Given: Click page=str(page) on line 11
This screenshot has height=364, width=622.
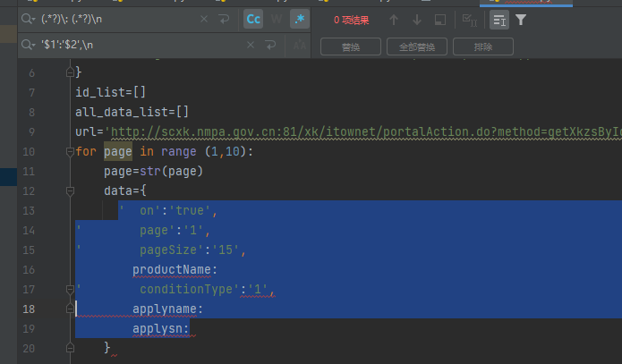Looking at the screenshot, I should pos(153,172).
